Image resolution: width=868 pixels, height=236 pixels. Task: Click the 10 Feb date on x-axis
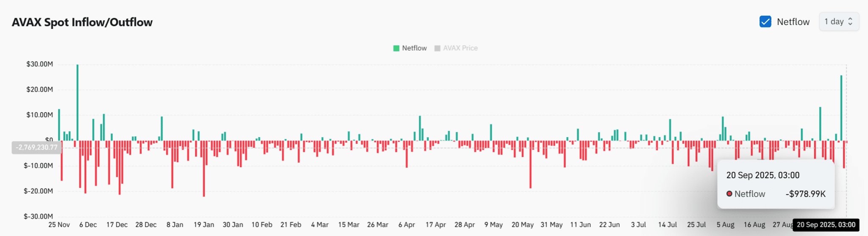pyautogui.click(x=262, y=225)
